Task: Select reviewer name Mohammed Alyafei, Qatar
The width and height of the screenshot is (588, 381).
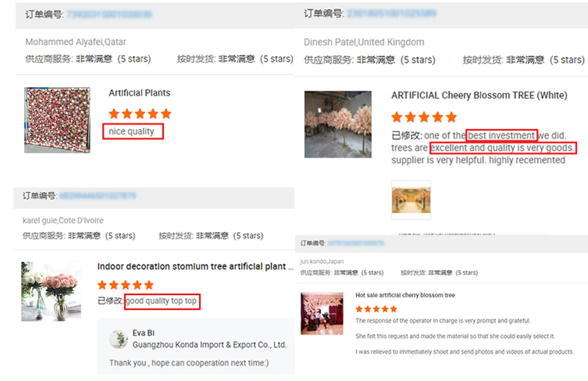Action: point(76,42)
